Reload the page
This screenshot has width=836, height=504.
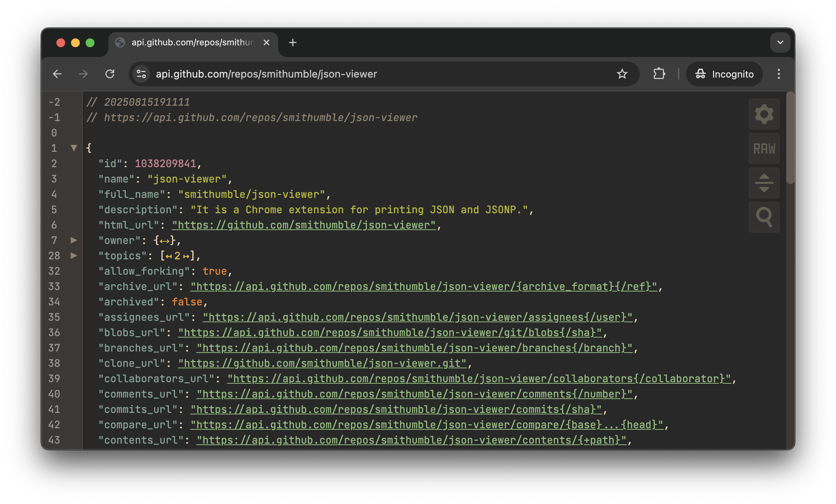click(110, 74)
